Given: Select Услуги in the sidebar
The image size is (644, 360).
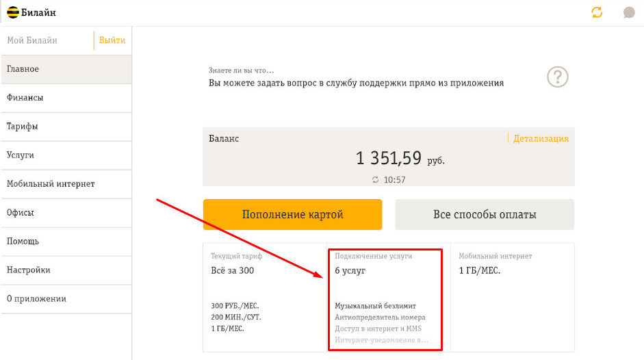Looking at the screenshot, I should point(66,155).
